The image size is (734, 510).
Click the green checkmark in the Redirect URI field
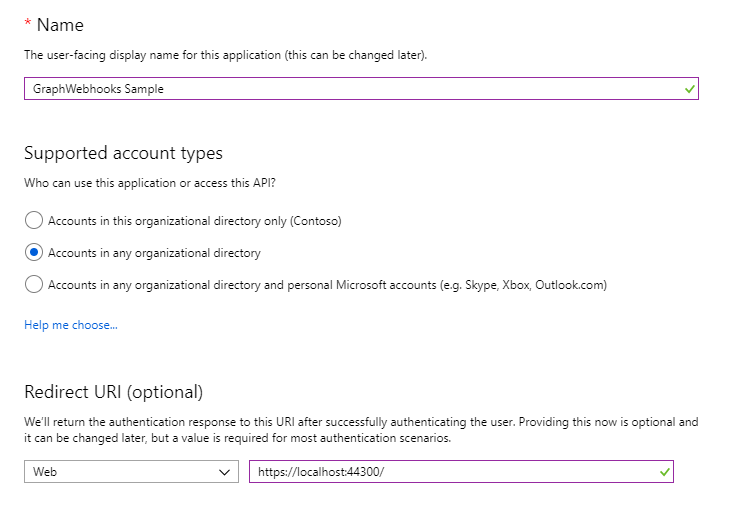(664, 471)
